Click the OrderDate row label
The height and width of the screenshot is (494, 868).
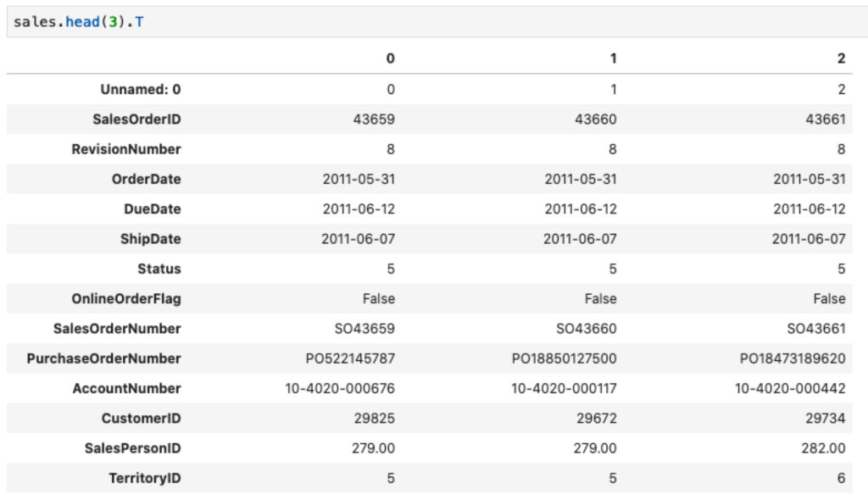point(146,180)
